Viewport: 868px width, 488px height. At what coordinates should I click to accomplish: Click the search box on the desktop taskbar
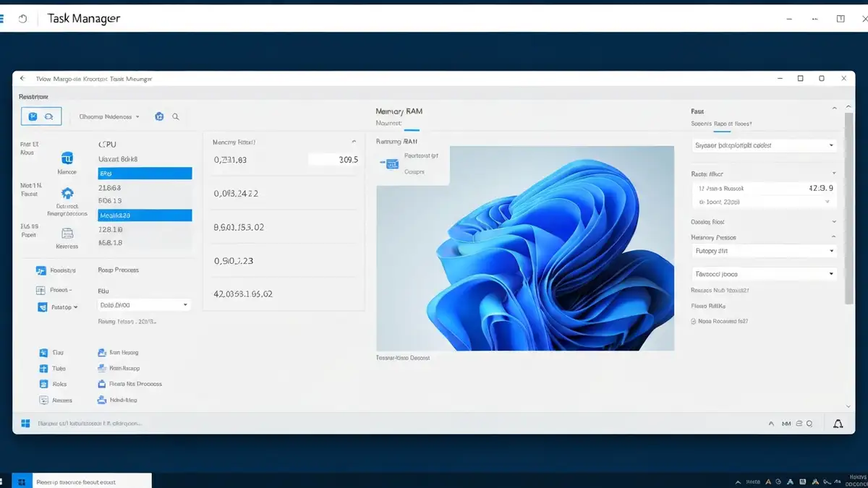click(x=91, y=481)
